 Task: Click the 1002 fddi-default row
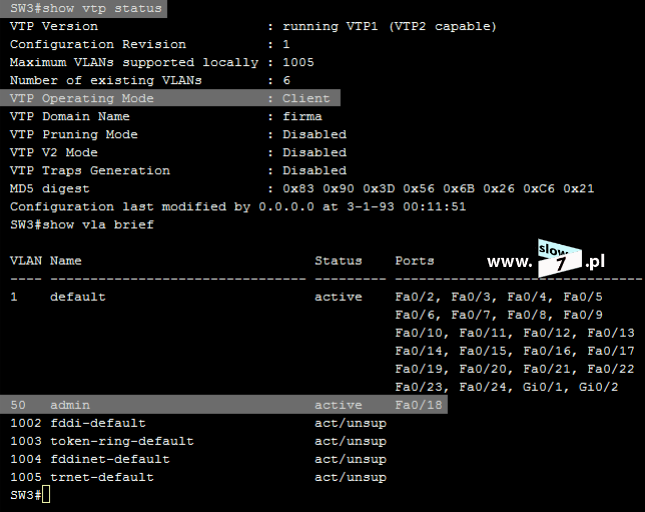click(198, 423)
